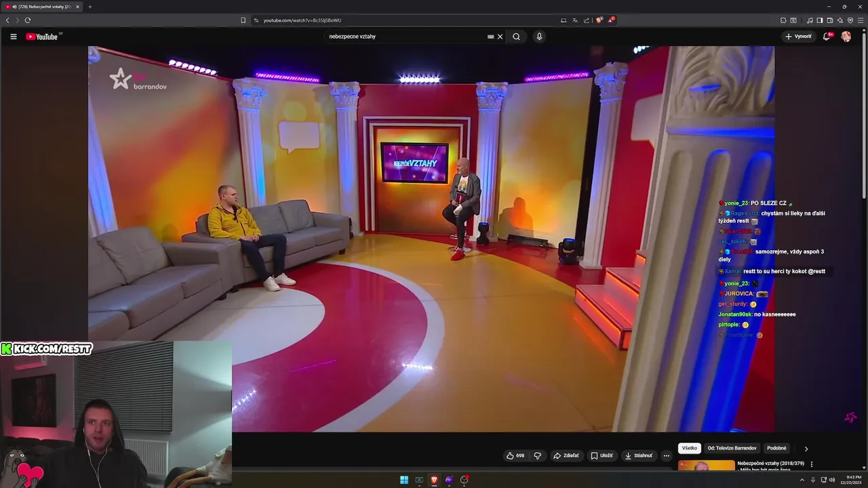Share this page via address bar icon
This screenshot has width=868, height=488.
click(x=586, y=20)
